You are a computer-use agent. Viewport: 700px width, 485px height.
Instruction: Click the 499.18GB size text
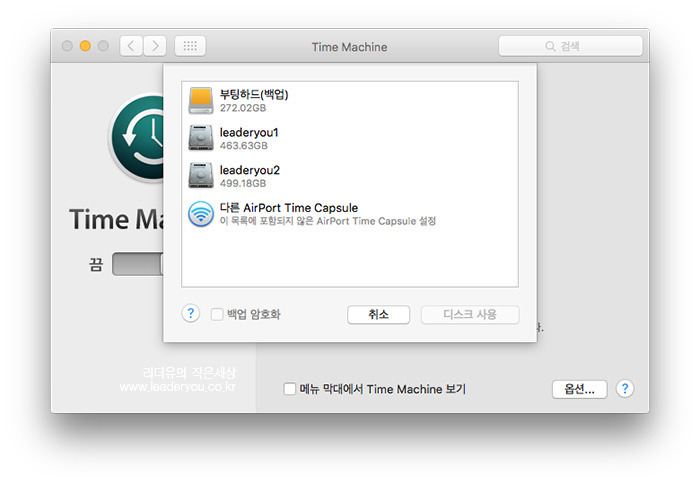point(243,184)
